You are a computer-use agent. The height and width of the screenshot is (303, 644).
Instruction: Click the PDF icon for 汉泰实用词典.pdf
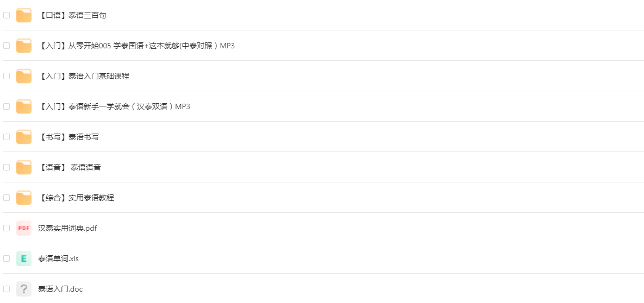coord(24,228)
